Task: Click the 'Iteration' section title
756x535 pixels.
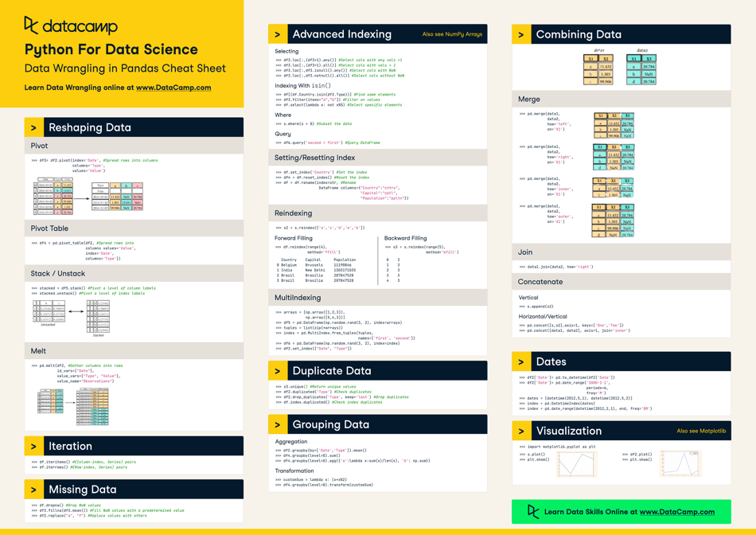Action: click(70, 447)
